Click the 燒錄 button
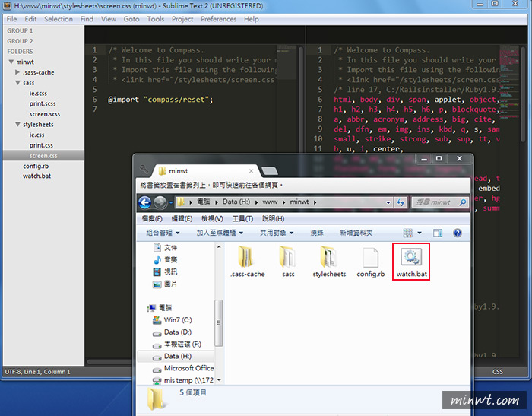Screen dimensions: 532x416 [x=317, y=233]
